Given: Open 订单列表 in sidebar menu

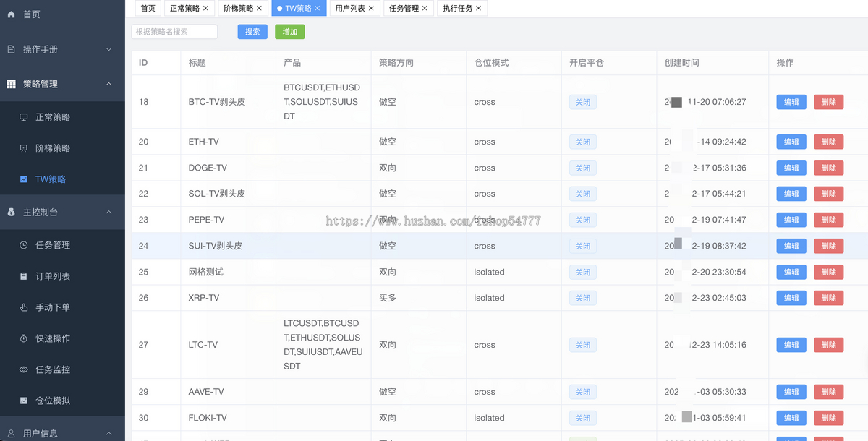Looking at the screenshot, I should click(62, 276).
